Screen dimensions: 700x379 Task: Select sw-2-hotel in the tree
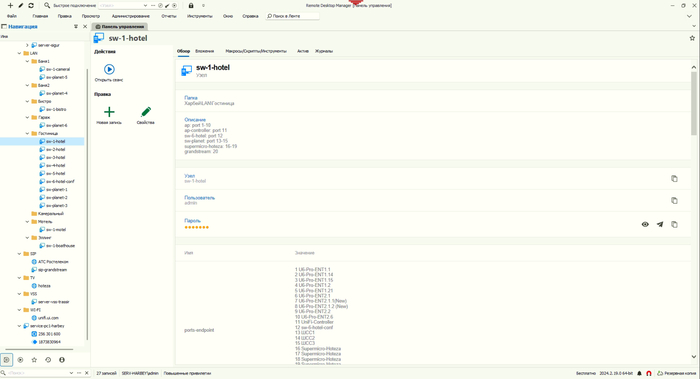(x=55, y=150)
